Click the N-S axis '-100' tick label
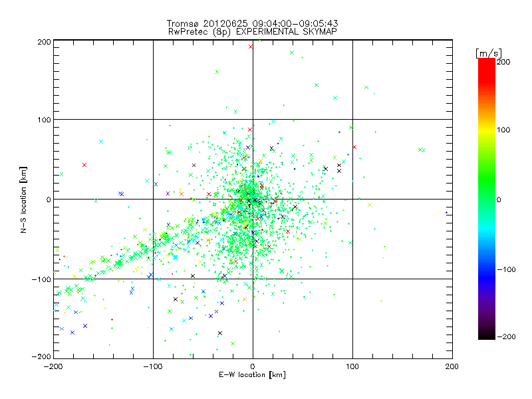The height and width of the screenshot is (399, 532). [41, 279]
